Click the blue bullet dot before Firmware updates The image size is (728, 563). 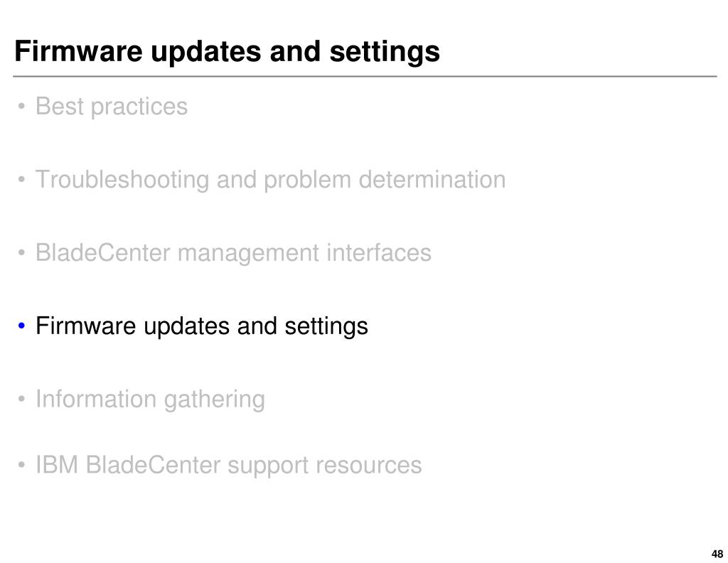[21, 326]
